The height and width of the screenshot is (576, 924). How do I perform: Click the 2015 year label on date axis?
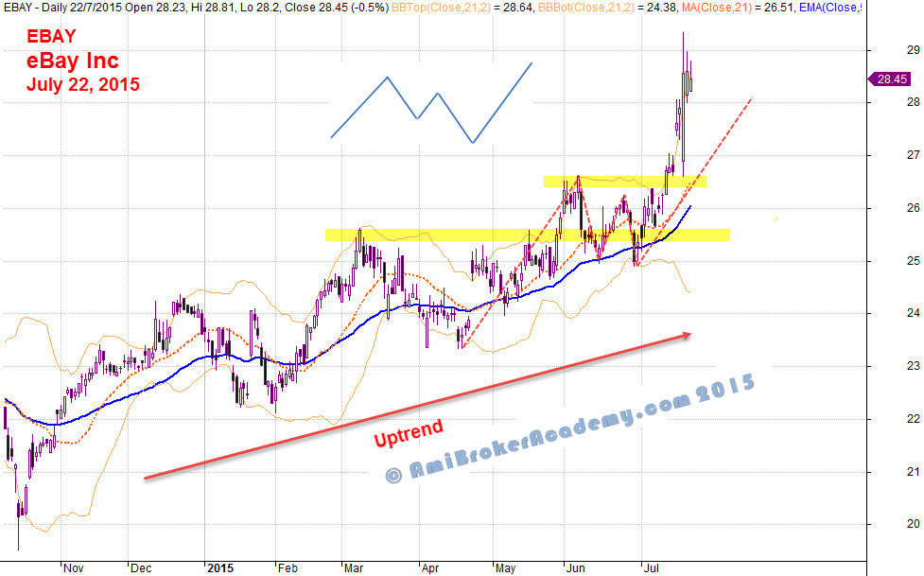click(x=219, y=567)
